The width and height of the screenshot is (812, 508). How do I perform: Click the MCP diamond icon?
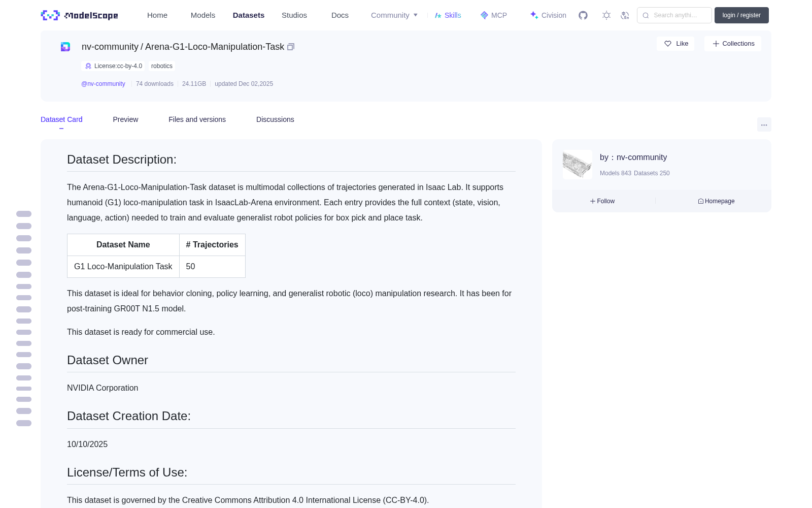point(484,15)
